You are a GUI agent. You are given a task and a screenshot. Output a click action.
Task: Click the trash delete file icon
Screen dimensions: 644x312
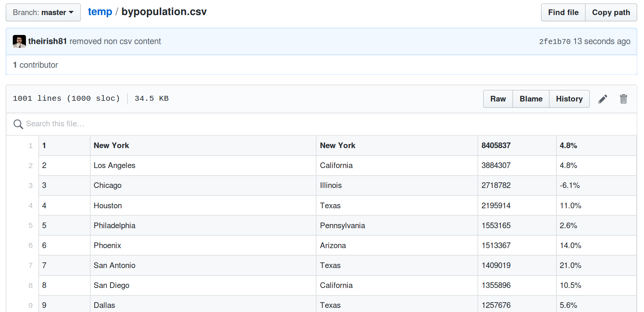(623, 99)
